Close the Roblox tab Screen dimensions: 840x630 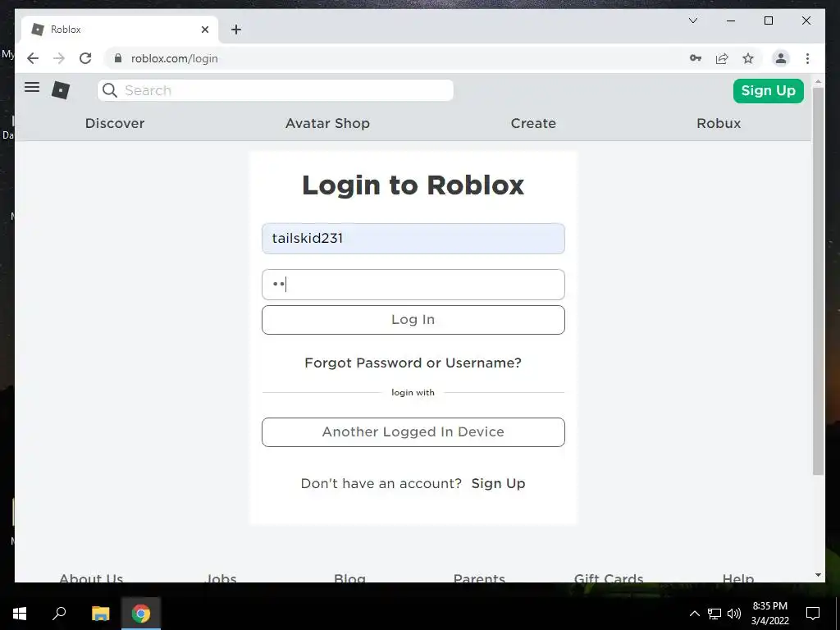click(x=204, y=30)
